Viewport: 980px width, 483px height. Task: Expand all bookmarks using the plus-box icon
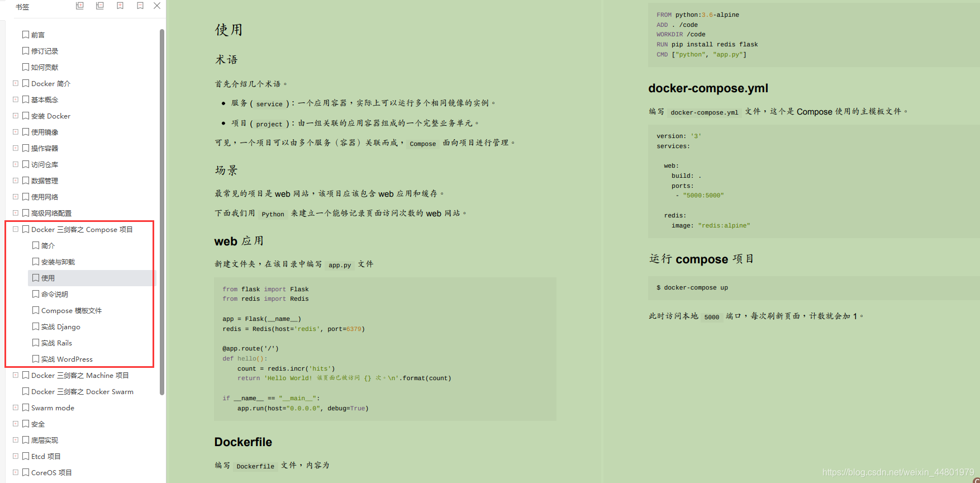pyautogui.click(x=80, y=6)
